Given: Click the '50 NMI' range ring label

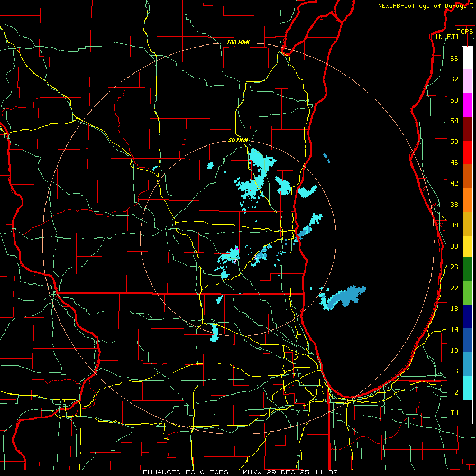Looking at the screenshot, I should click(x=238, y=140).
